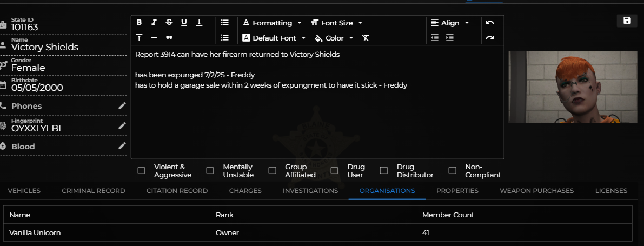Click the fingerprint code OYXXLYLBL
This screenshot has width=644, height=246.
(x=37, y=128)
